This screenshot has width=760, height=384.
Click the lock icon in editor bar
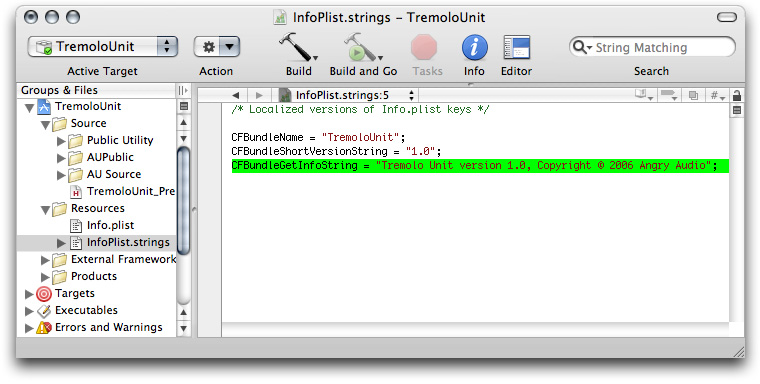737,95
